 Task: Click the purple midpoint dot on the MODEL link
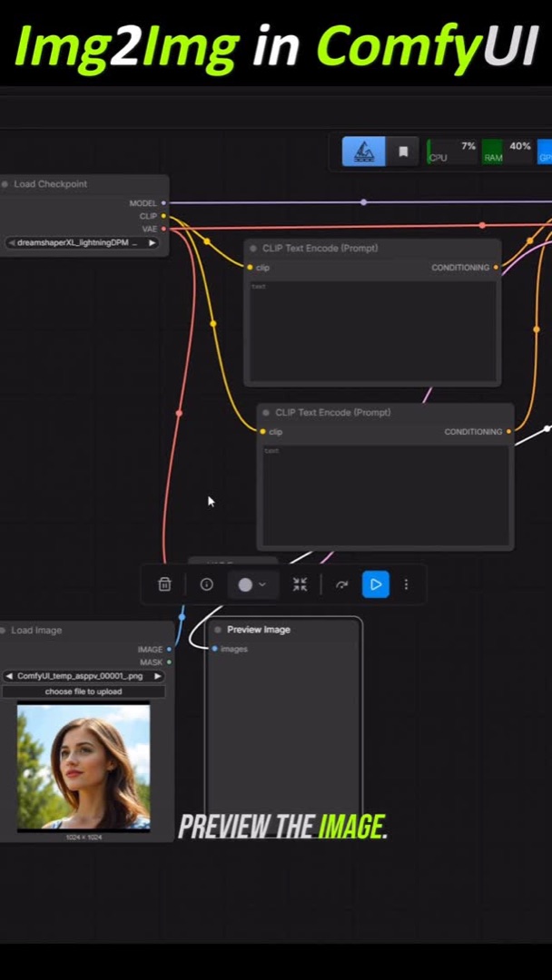[x=364, y=202]
